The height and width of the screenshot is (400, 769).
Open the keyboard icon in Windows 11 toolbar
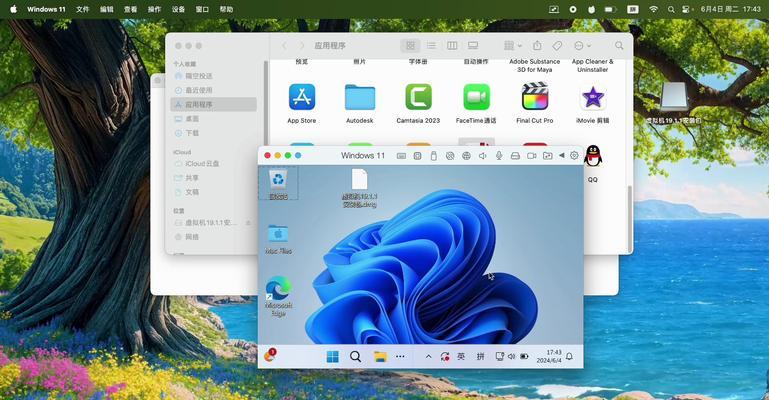click(401, 156)
